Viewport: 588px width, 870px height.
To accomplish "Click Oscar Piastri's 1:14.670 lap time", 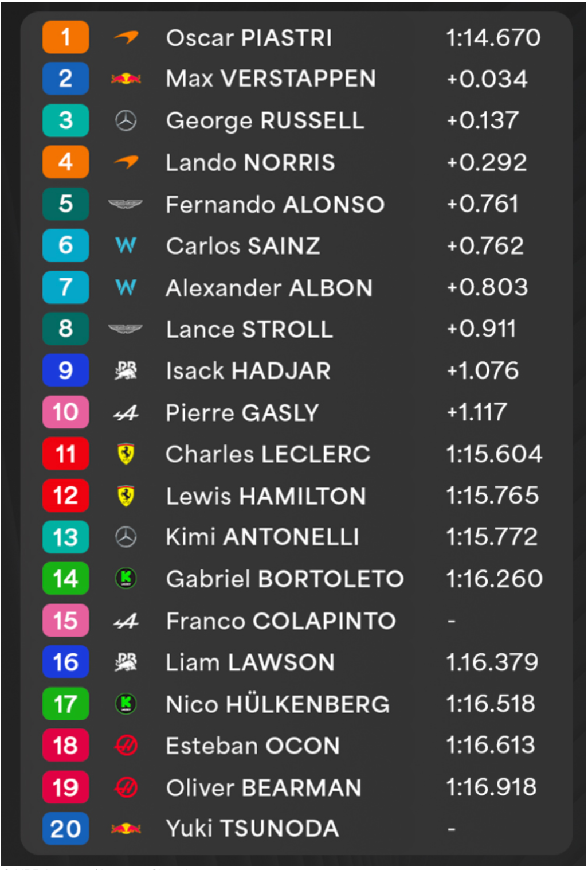I will pos(493,38).
